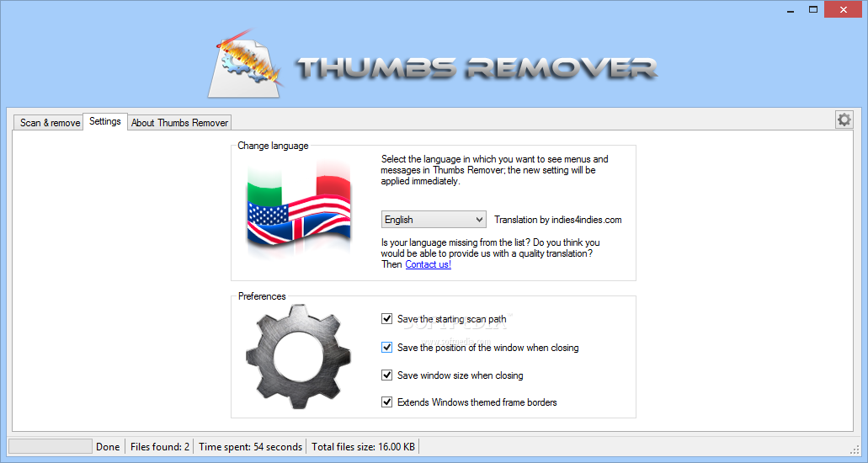This screenshot has width=868, height=463.
Task: Follow the Contact us! link
Action: click(429, 264)
